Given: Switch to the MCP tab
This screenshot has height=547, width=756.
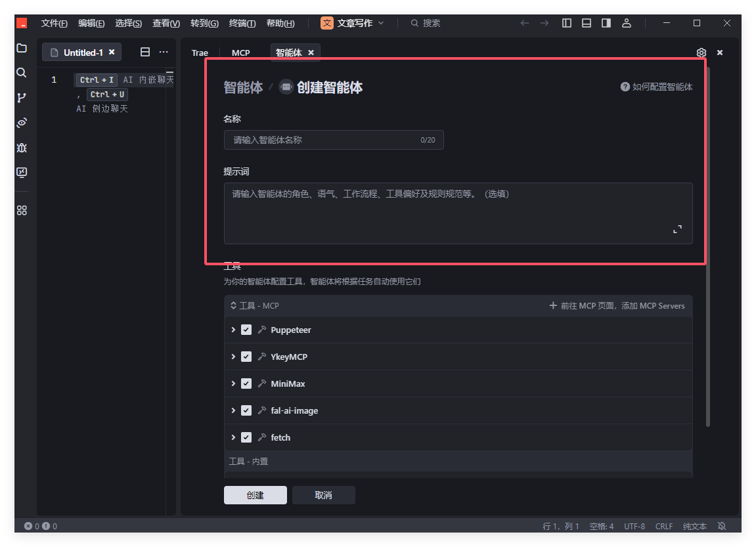Looking at the screenshot, I should (x=240, y=53).
